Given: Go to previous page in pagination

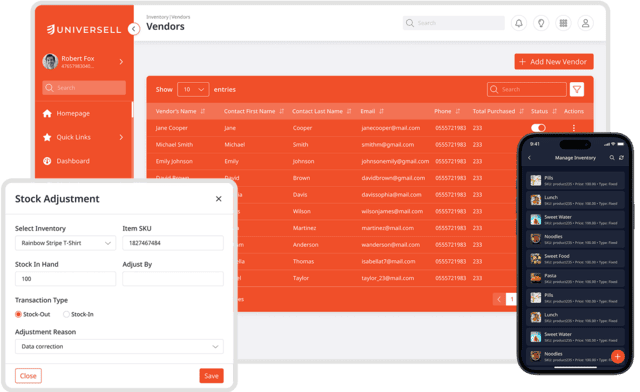Looking at the screenshot, I should tap(499, 299).
